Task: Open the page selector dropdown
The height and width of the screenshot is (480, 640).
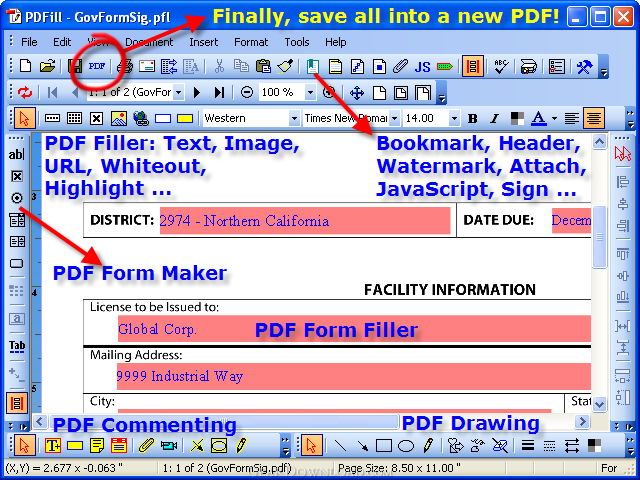Action: click(x=178, y=93)
